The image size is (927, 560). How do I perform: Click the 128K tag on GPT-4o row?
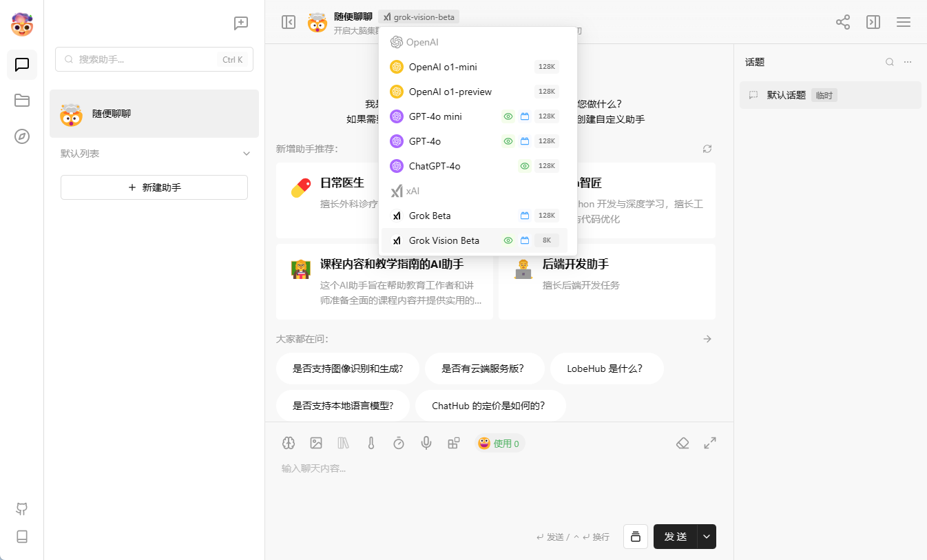click(x=547, y=141)
